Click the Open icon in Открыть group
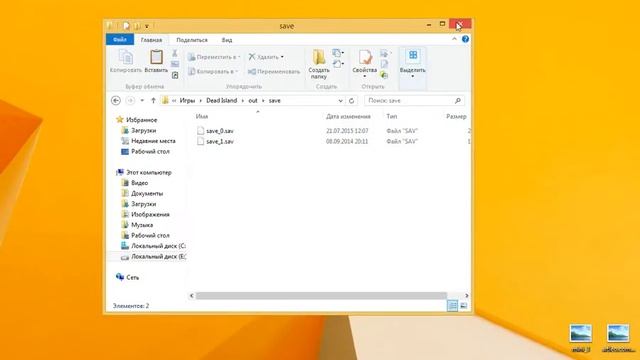Screen dimensions: 640x360 click(384, 53)
